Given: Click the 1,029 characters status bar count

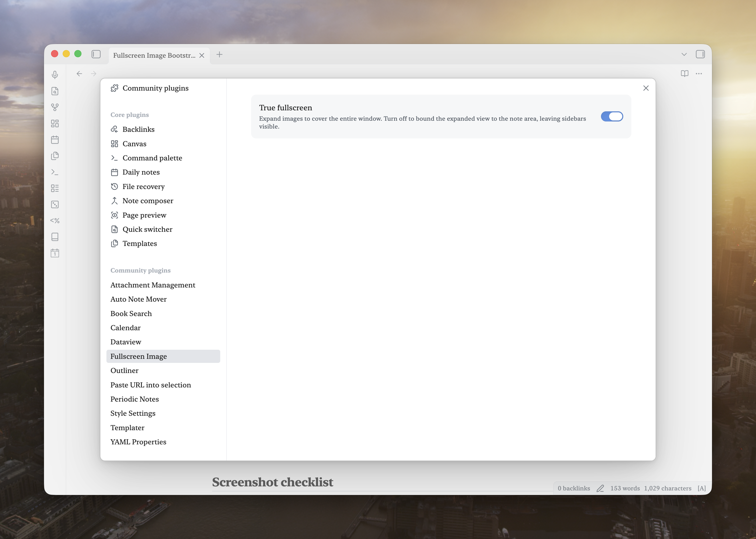Looking at the screenshot, I should click(668, 488).
